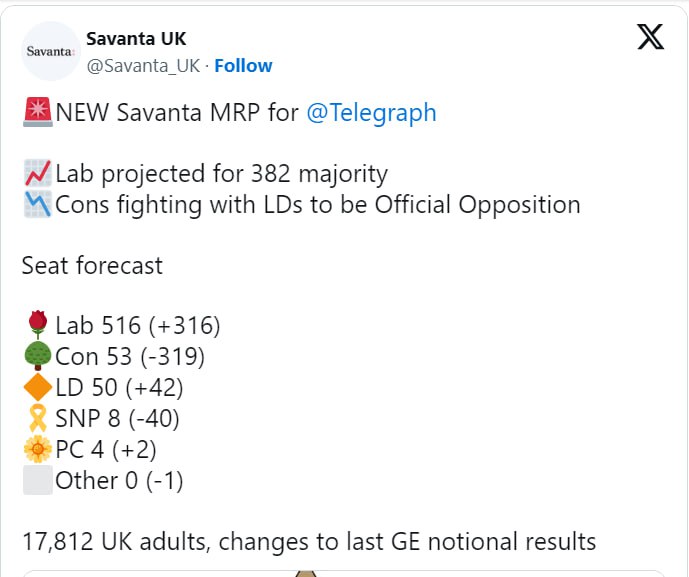
Task: Click the red siren emoji
Action: pos(37,112)
